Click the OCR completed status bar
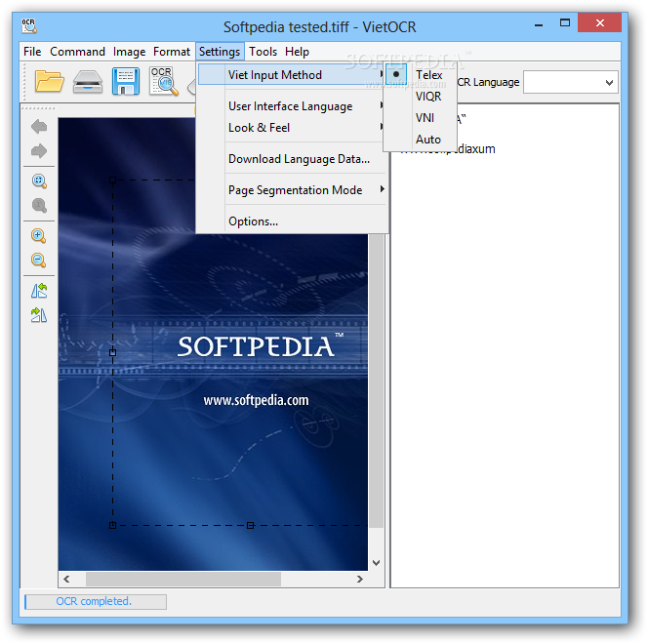The height and width of the screenshot is (644, 648). coord(96,601)
